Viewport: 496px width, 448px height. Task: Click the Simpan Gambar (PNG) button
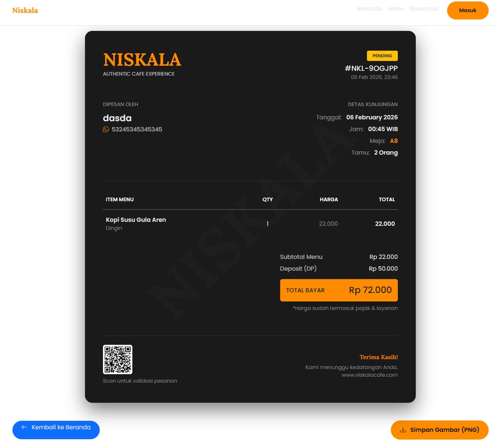click(440, 429)
